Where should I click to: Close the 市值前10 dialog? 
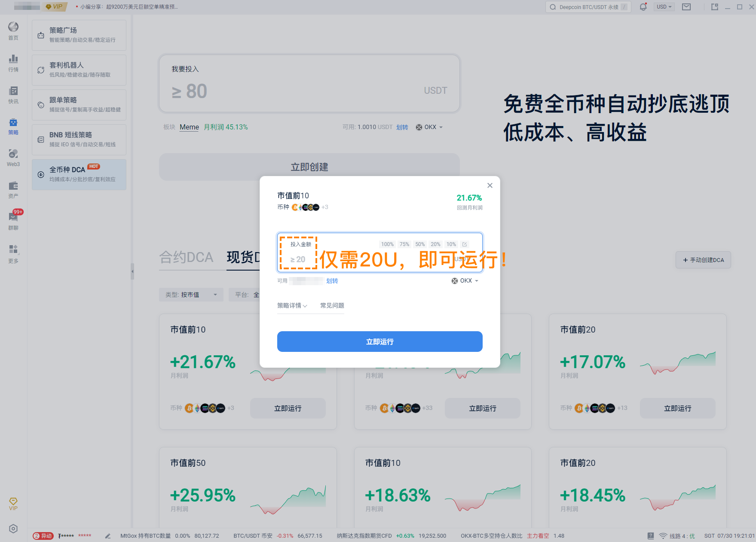pyautogui.click(x=490, y=185)
